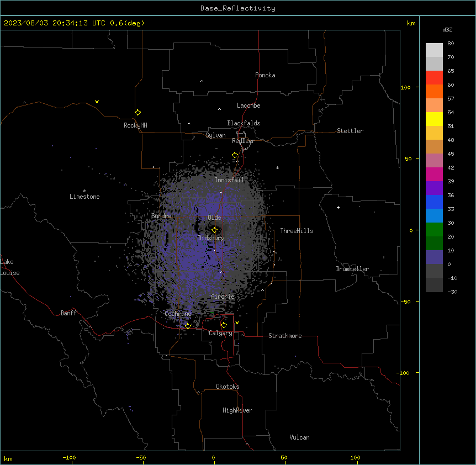Click the km unit label at top right
Image resolution: width=476 pixels, height=465 pixels.
click(x=411, y=23)
